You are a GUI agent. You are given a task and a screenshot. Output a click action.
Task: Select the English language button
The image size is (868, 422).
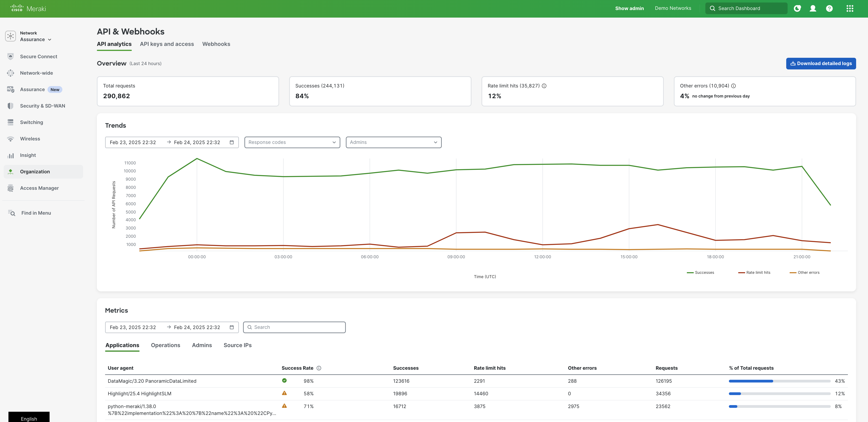28,418
